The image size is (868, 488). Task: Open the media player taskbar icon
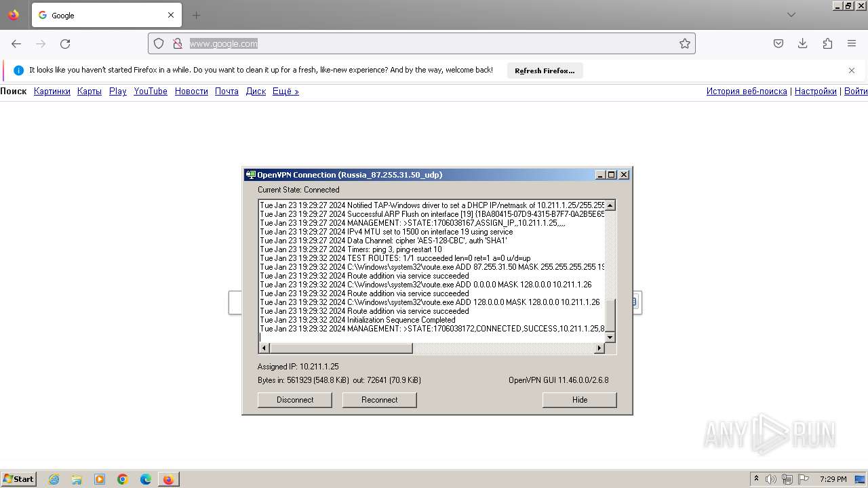pos(100,479)
